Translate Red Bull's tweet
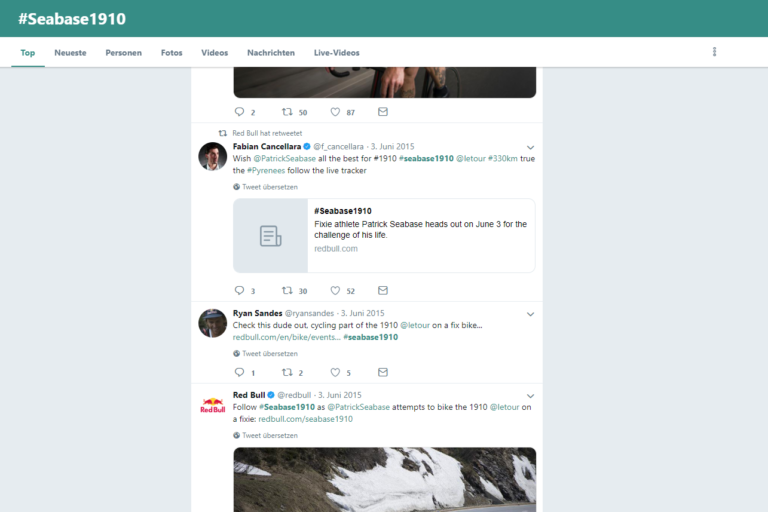The width and height of the screenshot is (768, 512). (x=270, y=435)
